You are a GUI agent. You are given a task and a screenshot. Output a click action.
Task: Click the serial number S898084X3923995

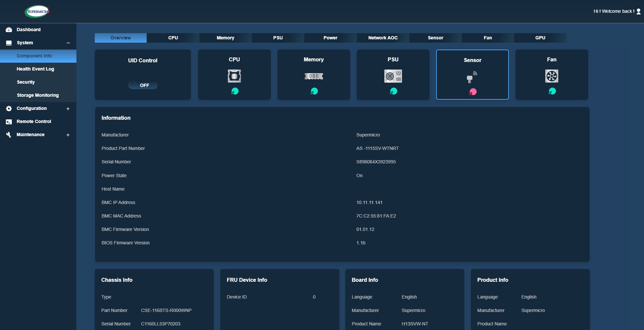[x=376, y=162]
